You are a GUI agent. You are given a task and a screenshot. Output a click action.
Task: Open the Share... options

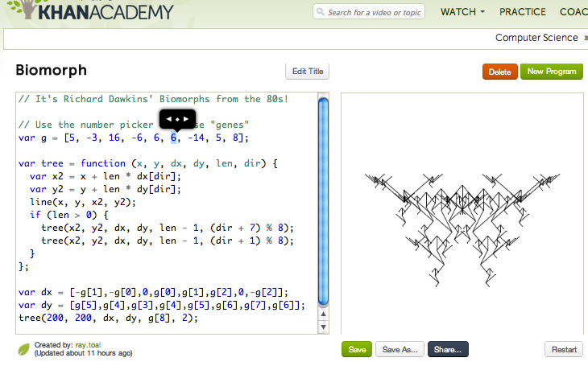pyautogui.click(x=448, y=350)
